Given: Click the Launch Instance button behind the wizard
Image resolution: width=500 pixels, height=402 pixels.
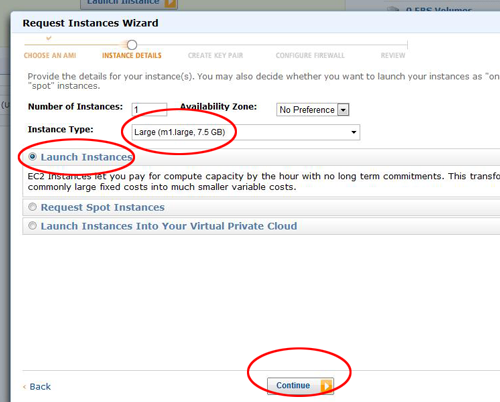Looking at the screenshot, I should (129, 3).
